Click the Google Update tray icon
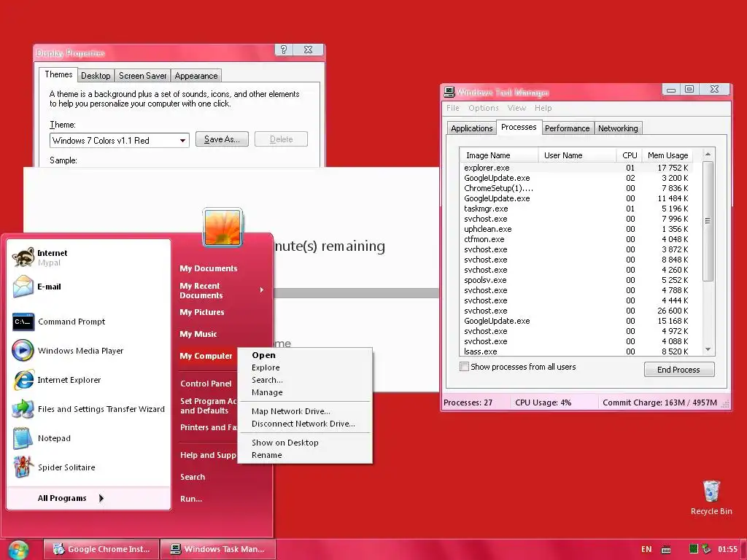The image size is (747, 560). (706, 549)
